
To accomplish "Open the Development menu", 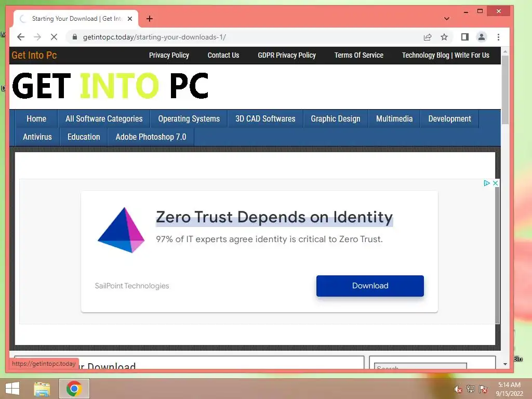I will click(x=449, y=119).
